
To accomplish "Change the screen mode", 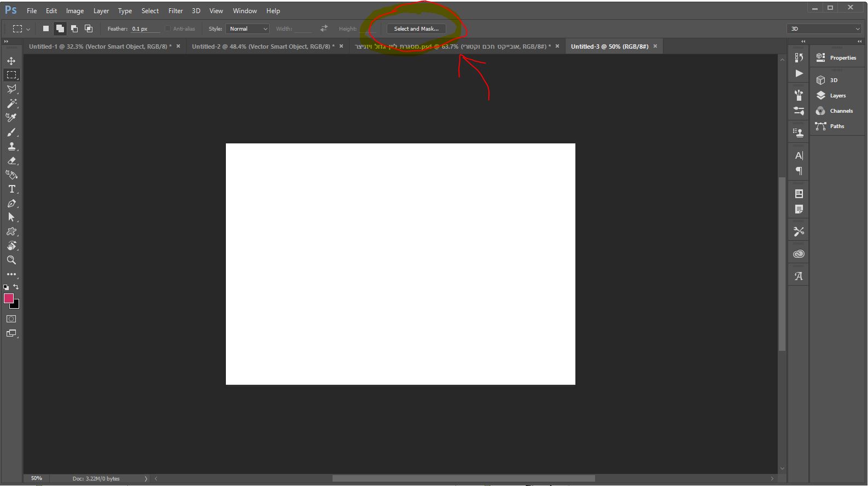I will [x=11, y=333].
